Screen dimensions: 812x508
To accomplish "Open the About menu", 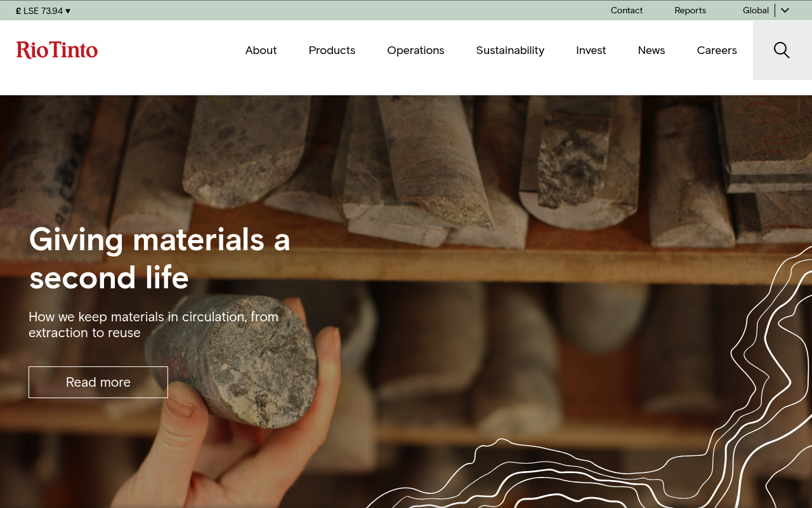I will coord(261,50).
